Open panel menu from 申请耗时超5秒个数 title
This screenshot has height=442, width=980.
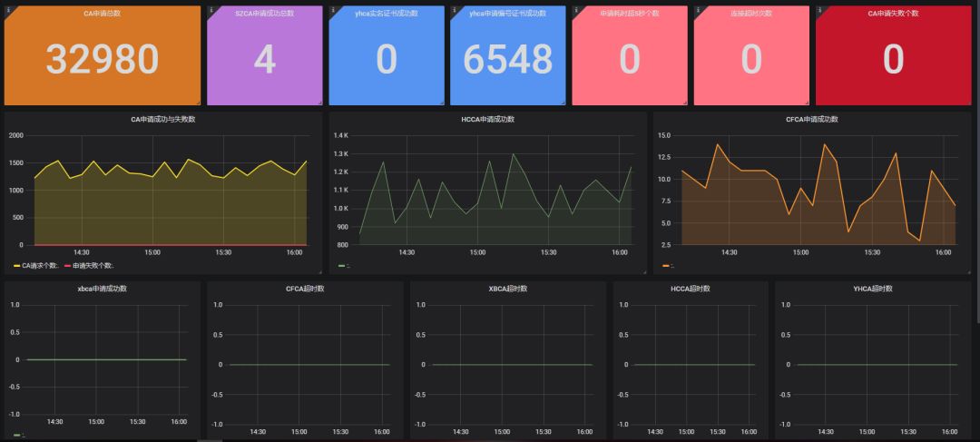click(x=630, y=13)
